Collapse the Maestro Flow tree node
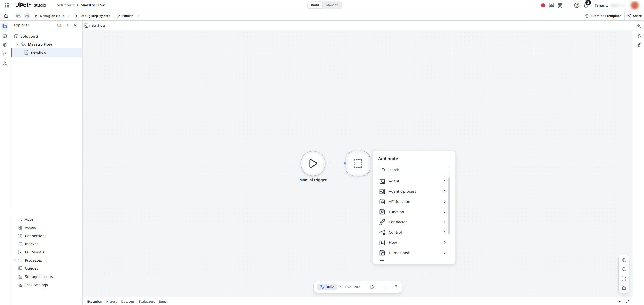The height and width of the screenshot is (305, 644). click(x=18, y=44)
